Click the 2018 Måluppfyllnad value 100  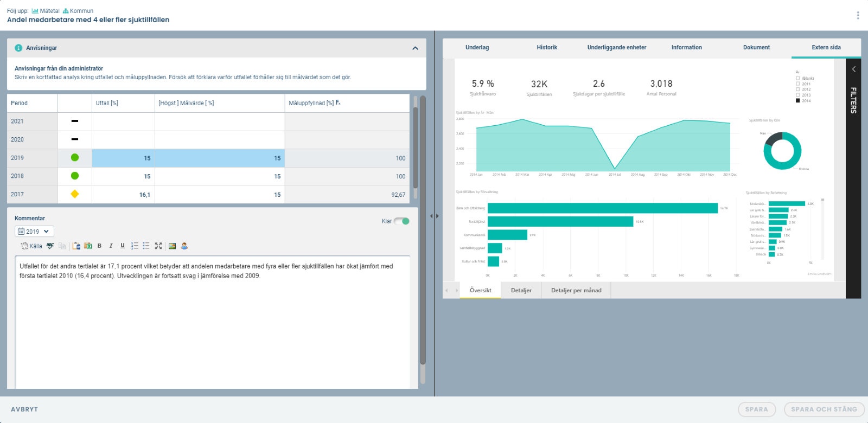click(x=400, y=176)
